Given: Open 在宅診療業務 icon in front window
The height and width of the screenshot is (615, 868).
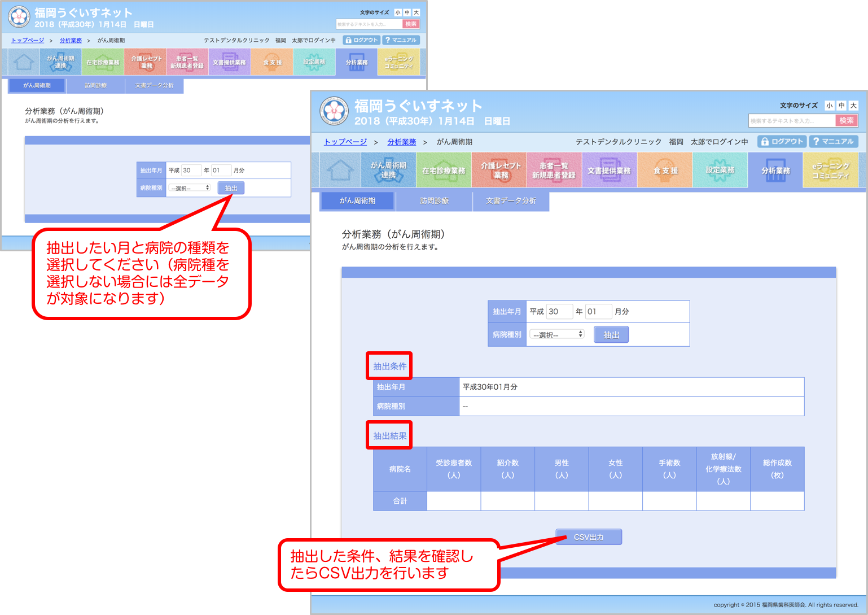Looking at the screenshot, I should click(444, 170).
